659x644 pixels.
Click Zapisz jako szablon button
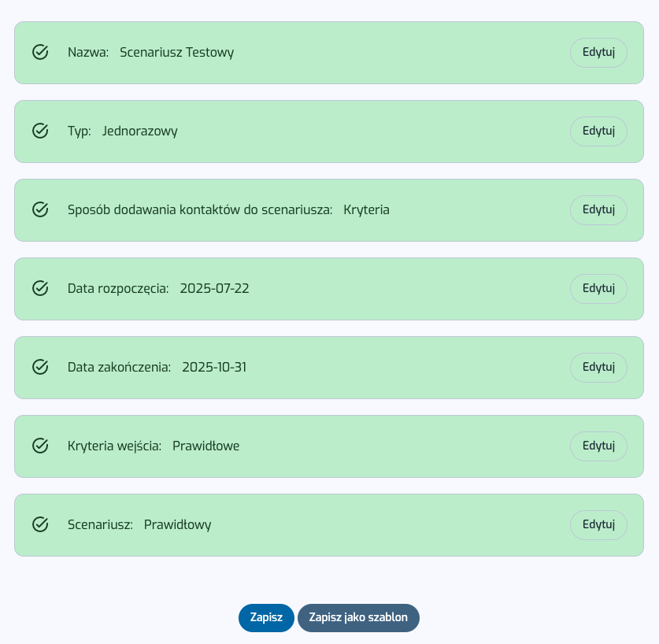point(358,617)
